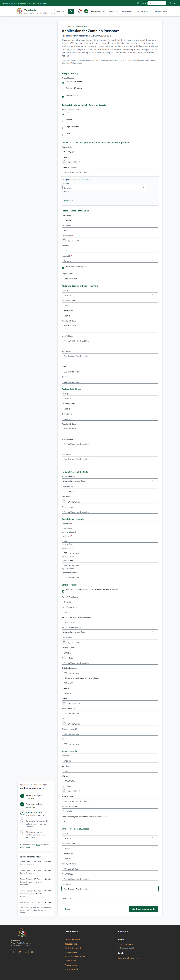Clear the National Status selection
This screenshot has width=180, height=980.
click(x=153, y=481)
